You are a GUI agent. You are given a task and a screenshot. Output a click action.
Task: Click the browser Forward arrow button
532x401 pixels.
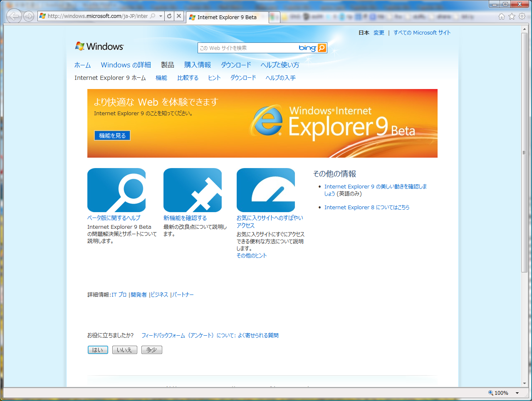(29, 16)
